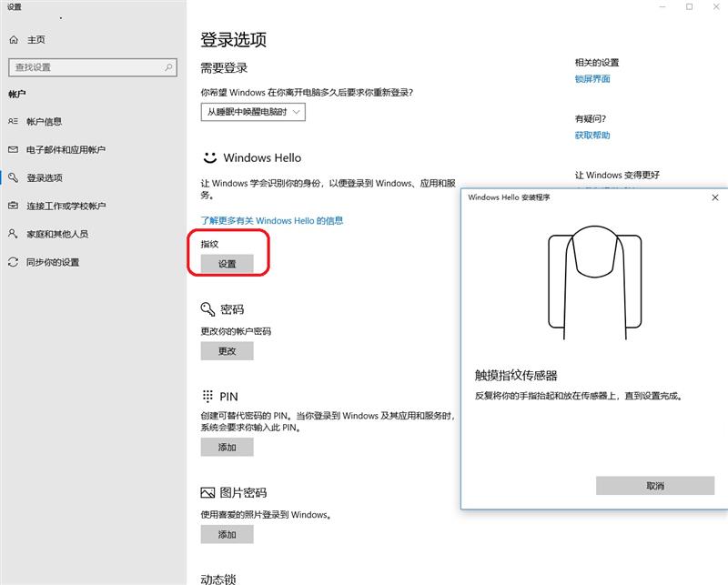
Task: Click 添加 under PIN section
Action: click(x=227, y=447)
